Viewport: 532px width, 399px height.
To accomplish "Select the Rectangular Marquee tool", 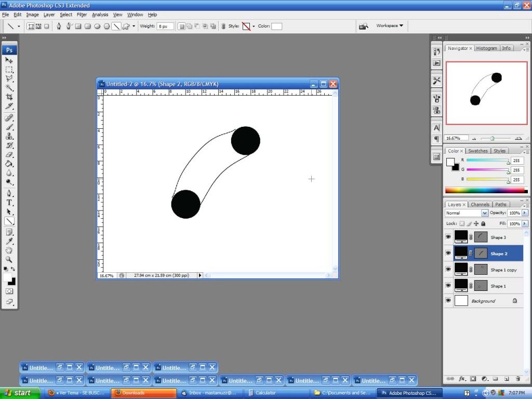I will 9,70.
